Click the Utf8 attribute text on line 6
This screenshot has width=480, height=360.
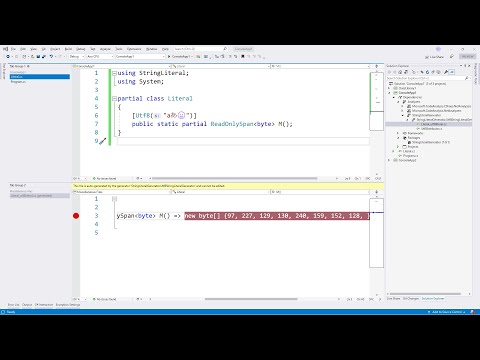tap(142, 115)
